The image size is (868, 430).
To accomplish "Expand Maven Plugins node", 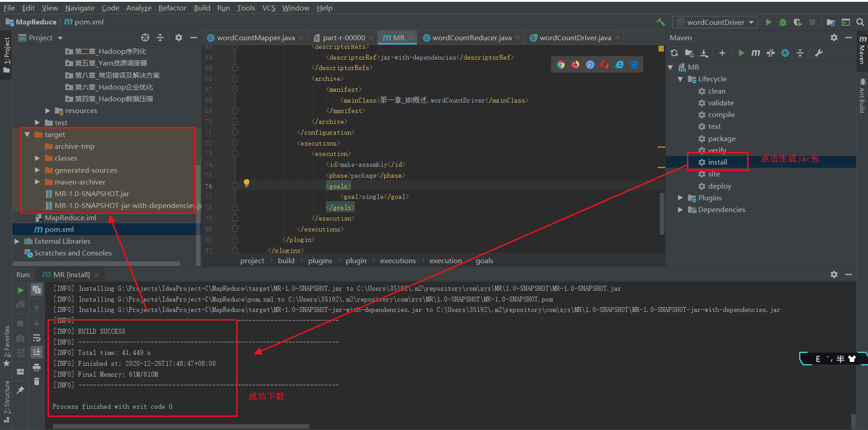I will click(680, 198).
